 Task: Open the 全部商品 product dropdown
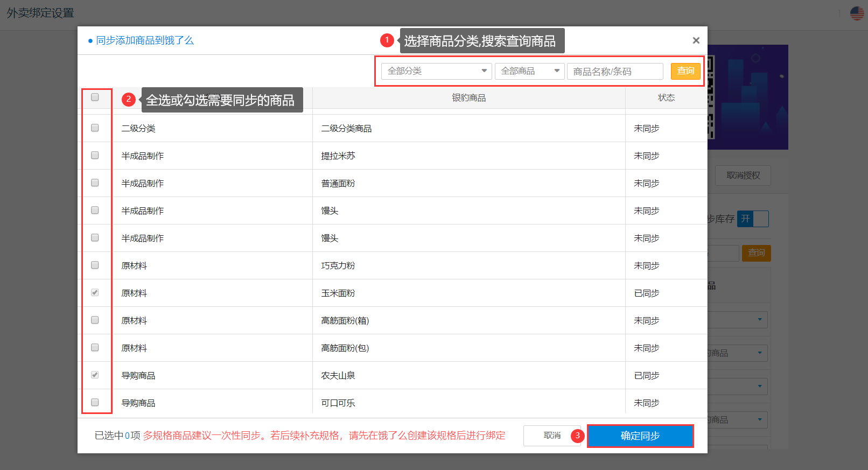pos(530,71)
